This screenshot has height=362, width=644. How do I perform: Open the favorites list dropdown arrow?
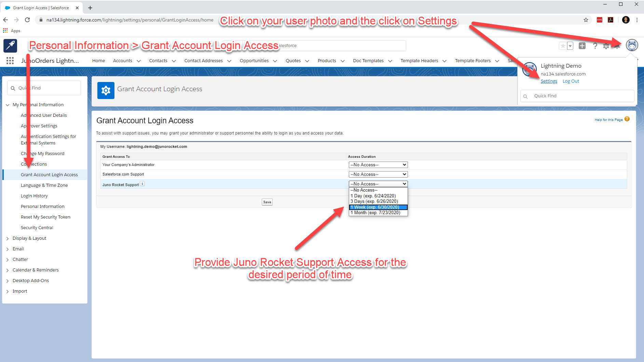(570, 45)
